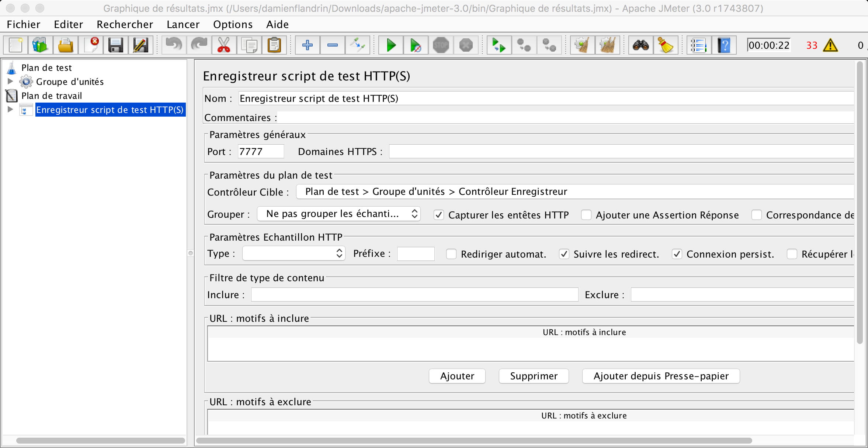Screen dimensions: 868x448
Task: Open the Function Helper list icon
Action: click(698, 45)
